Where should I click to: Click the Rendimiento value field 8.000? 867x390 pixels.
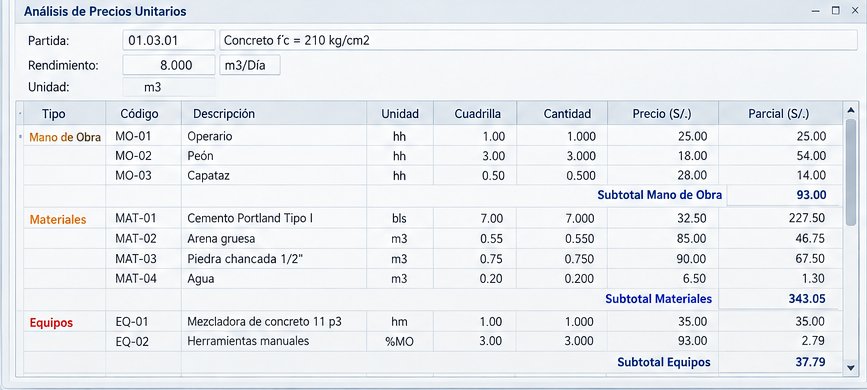click(169, 65)
